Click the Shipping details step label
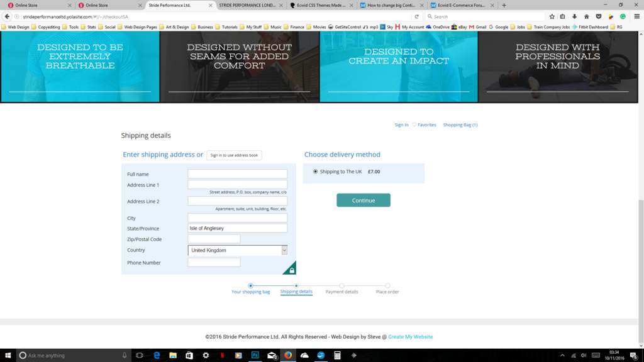 [x=296, y=292]
